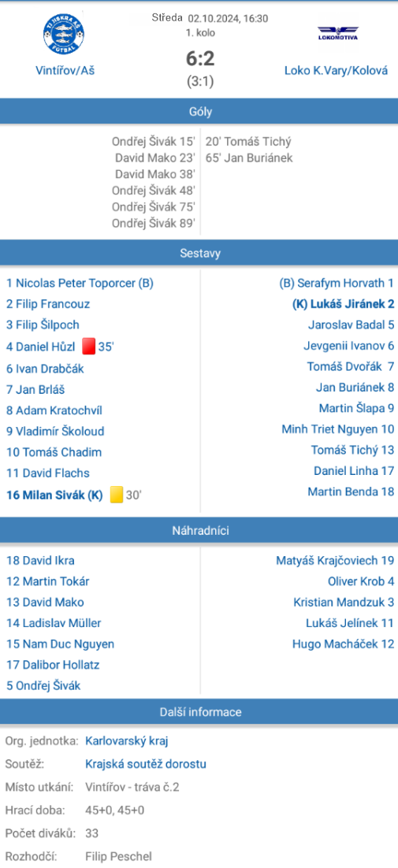Image resolution: width=398 pixels, height=868 pixels.
Task: Open the Loko K.Vary/Kolová team page
Action: pos(336,71)
